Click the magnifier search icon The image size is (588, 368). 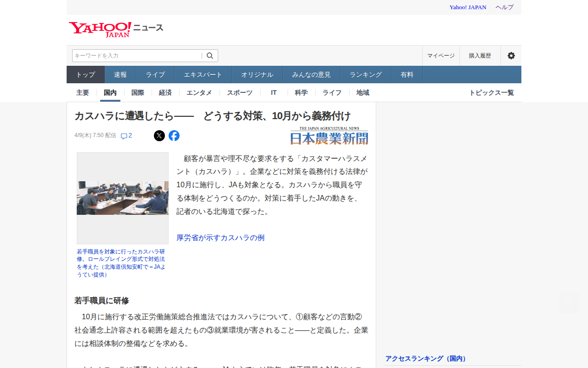[210, 56]
